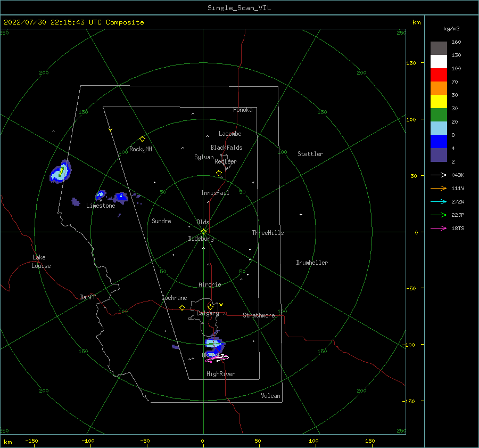Click the Didsbury label
This screenshot has width=479, height=448.
(x=201, y=239)
